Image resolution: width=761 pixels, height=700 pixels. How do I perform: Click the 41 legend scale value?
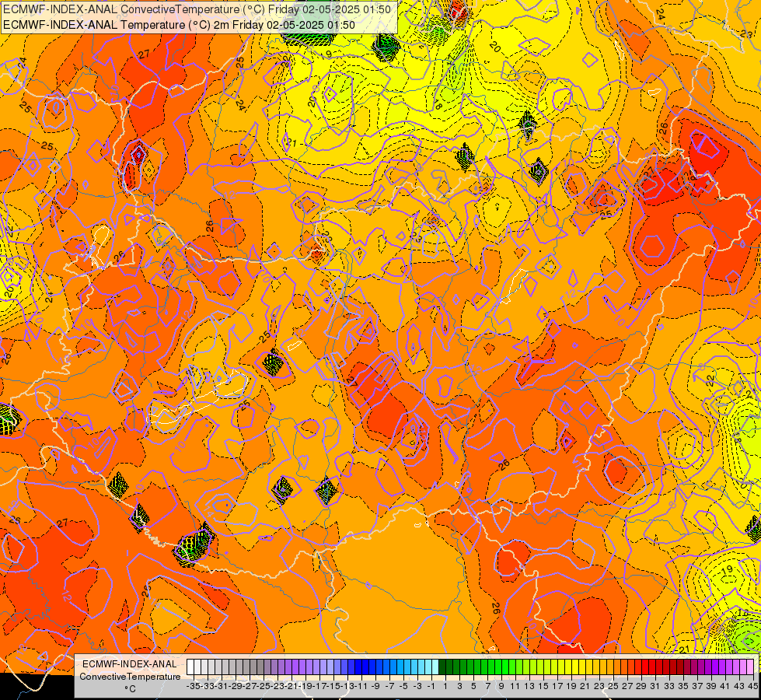(726, 686)
